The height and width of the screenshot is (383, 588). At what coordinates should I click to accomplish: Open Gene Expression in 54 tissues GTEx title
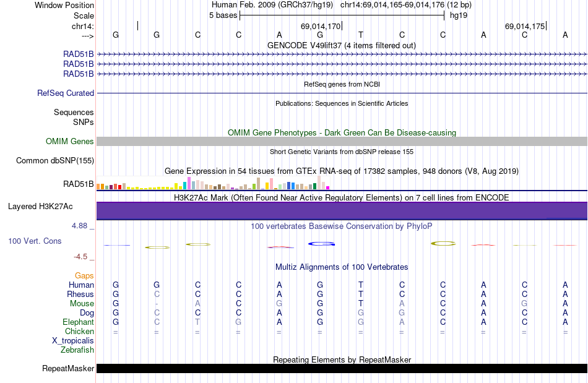coord(342,171)
